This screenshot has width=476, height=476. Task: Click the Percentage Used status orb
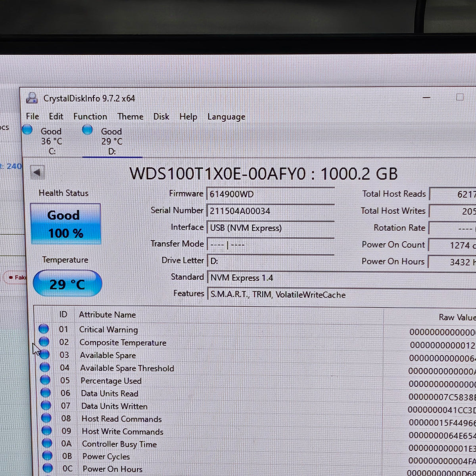(x=45, y=380)
